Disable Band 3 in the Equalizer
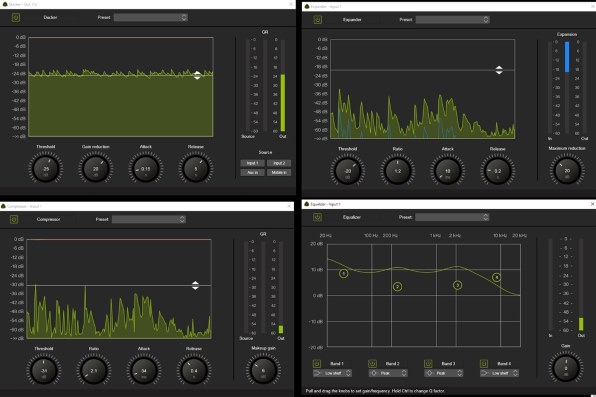 428,364
